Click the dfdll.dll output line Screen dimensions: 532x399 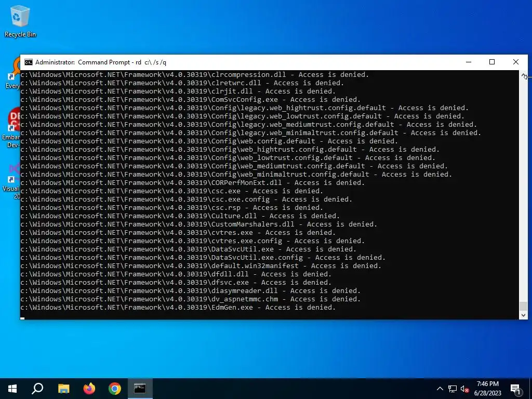pos(176,274)
